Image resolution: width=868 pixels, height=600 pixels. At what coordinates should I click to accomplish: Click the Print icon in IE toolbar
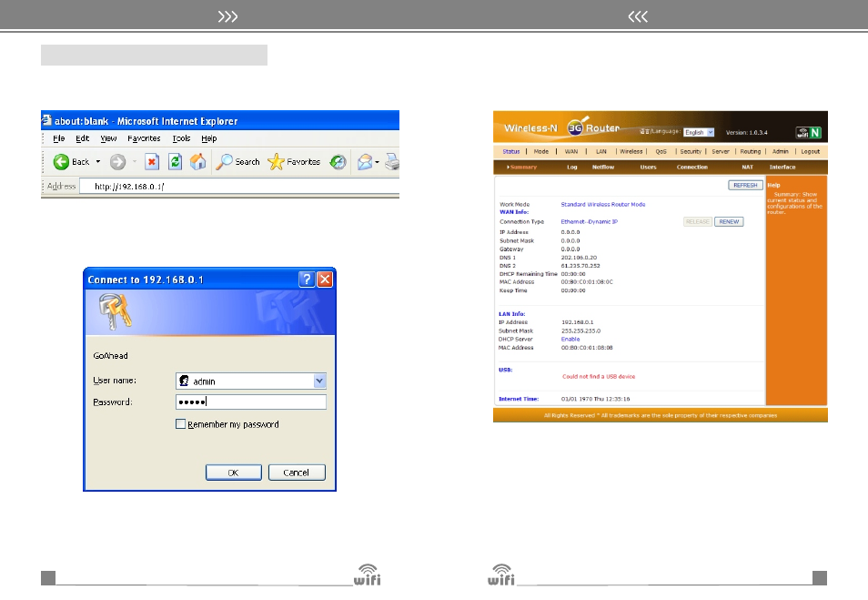[392, 162]
